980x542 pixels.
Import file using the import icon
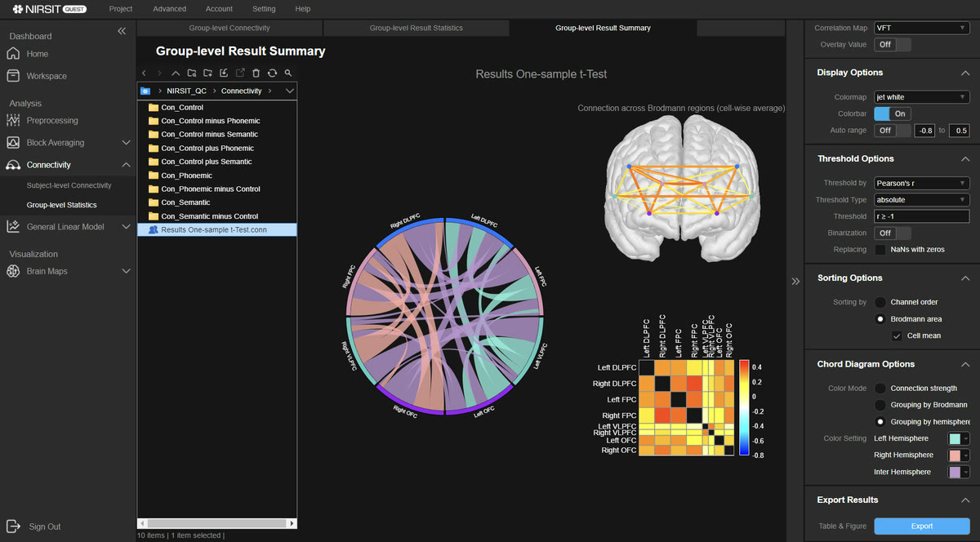224,73
